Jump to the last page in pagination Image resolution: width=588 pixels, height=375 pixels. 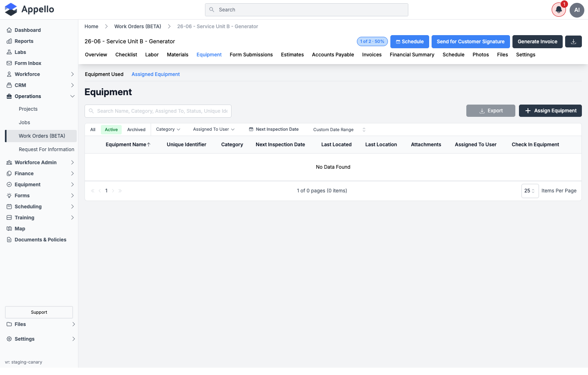click(x=120, y=191)
